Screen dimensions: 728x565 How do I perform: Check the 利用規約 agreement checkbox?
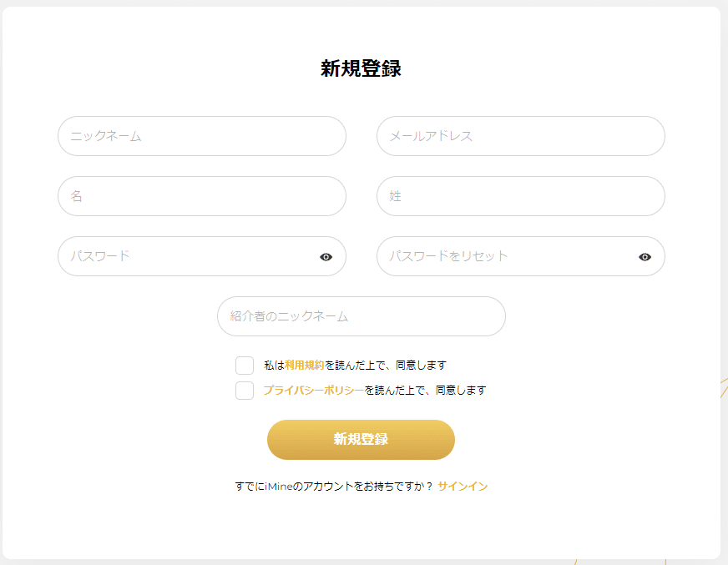(x=245, y=366)
